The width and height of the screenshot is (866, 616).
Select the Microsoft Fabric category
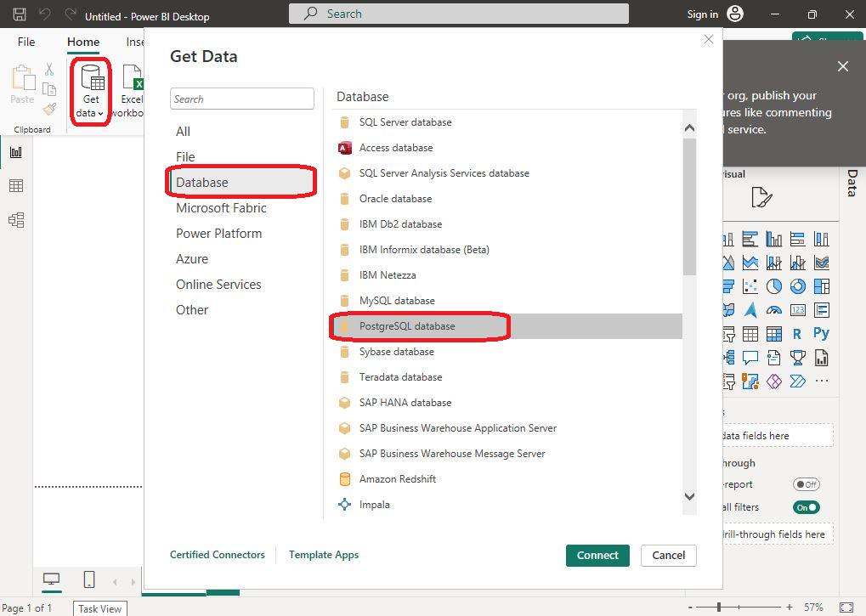pos(221,208)
